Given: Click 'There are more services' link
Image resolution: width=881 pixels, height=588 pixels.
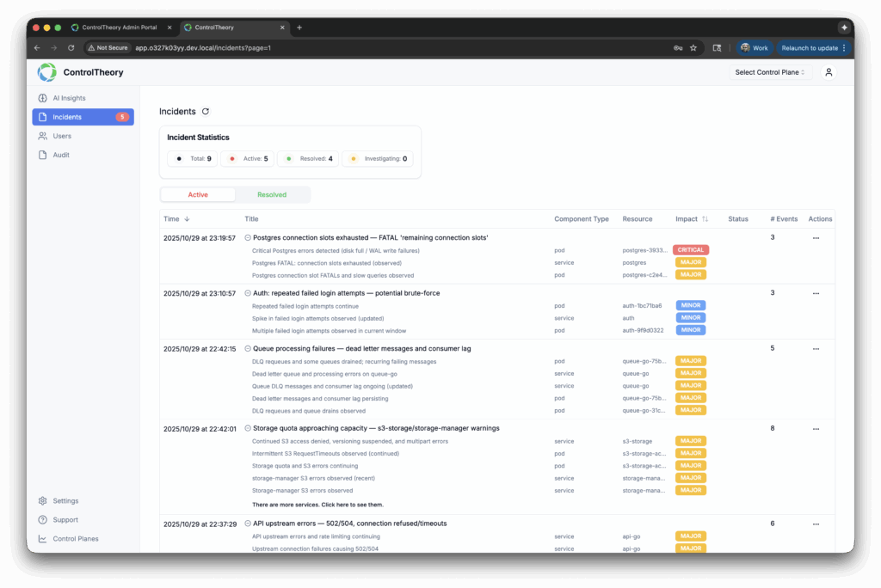Looking at the screenshot, I should pyautogui.click(x=317, y=505).
